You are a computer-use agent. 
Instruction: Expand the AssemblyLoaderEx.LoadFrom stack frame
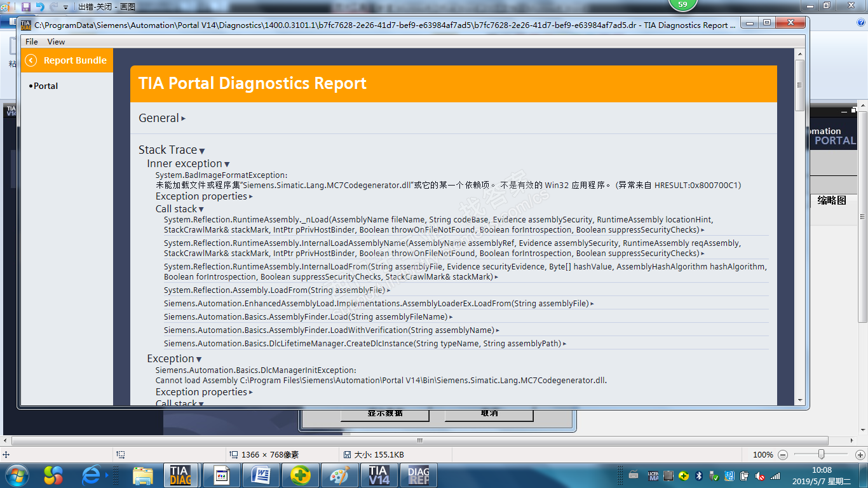coord(592,304)
